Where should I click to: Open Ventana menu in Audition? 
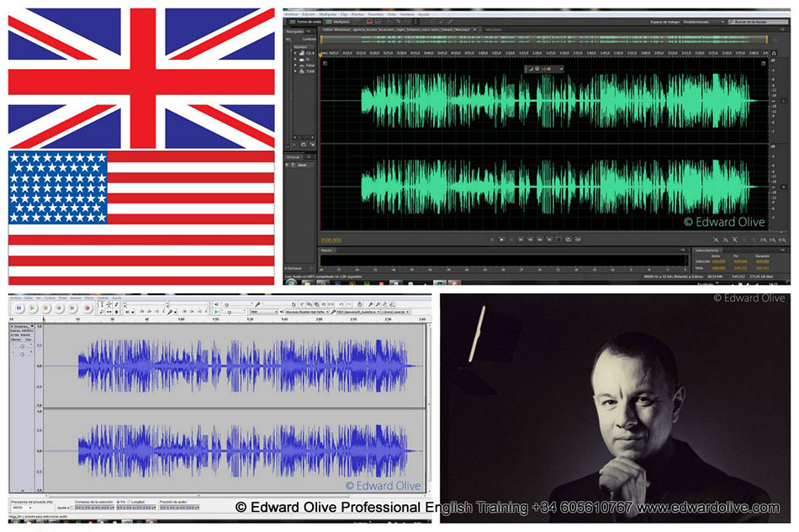[x=407, y=14]
